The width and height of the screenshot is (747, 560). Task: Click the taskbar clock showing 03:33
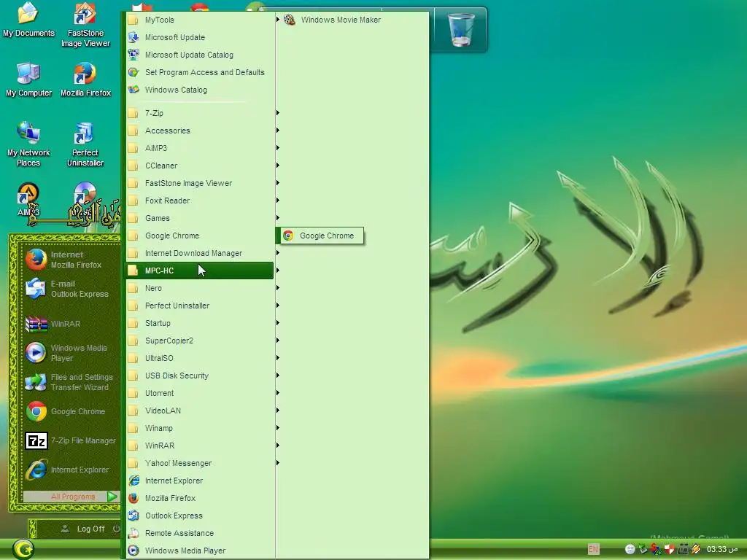click(x=721, y=549)
